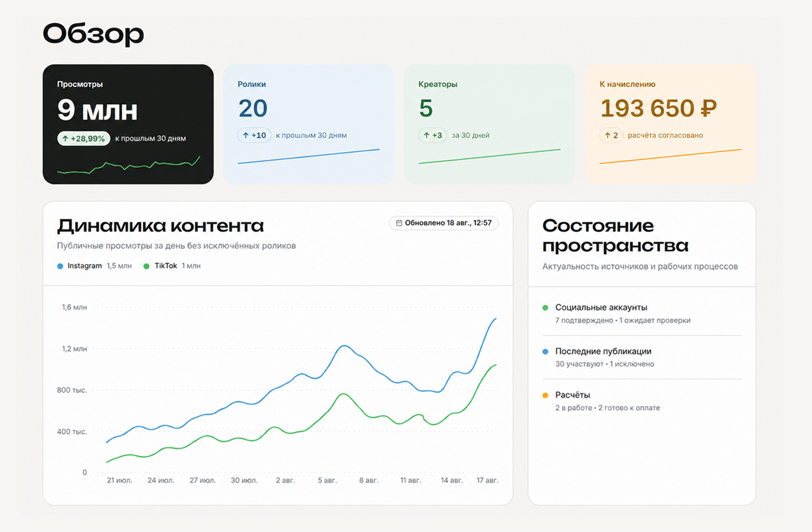The width and height of the screenshot is (812, 532).
Task: Click the 30 июл. x-axis date
Action: click(244, 481)
